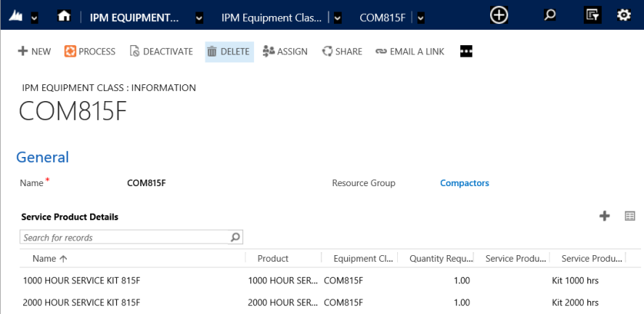644x314 pixels.
Task: Open the quick create plus icon
Action: click(499, 15)
